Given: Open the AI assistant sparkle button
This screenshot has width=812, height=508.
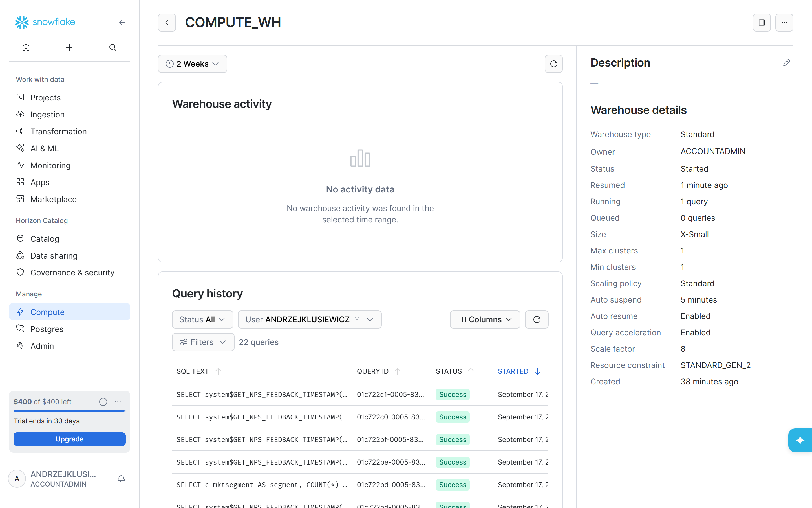Looking at the screenshot, I should coord(800,440).
